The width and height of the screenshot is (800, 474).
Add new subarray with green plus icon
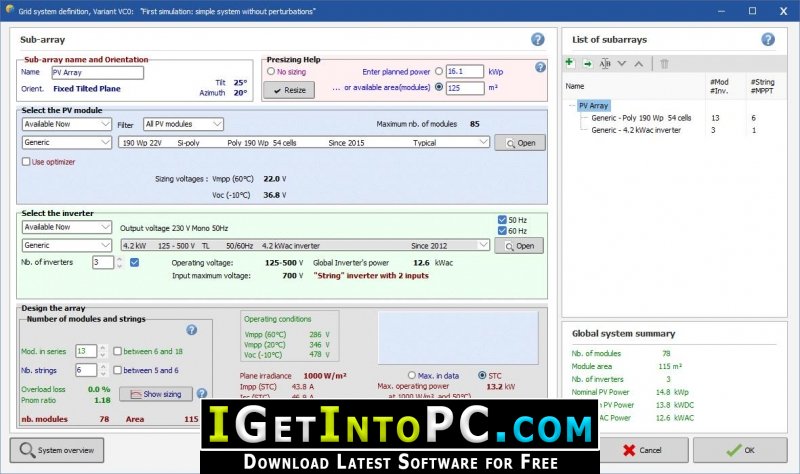(x=570, y=63)
